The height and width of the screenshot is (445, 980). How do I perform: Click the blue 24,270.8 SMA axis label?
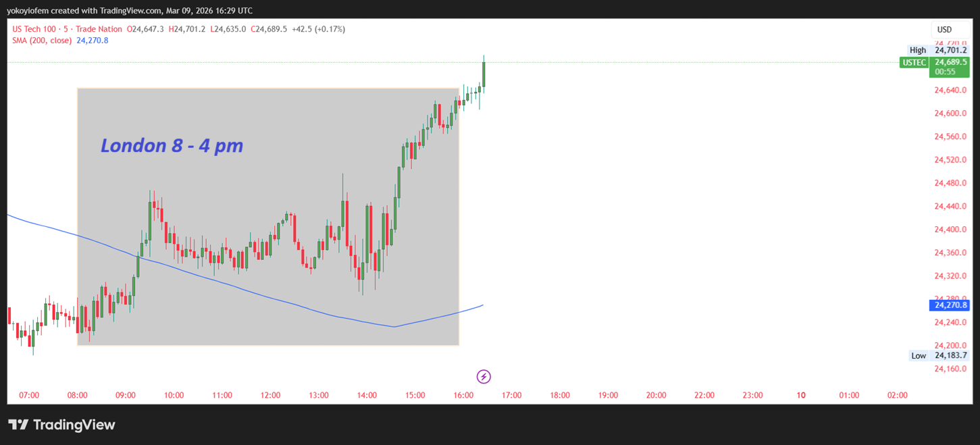coord(950,305)
